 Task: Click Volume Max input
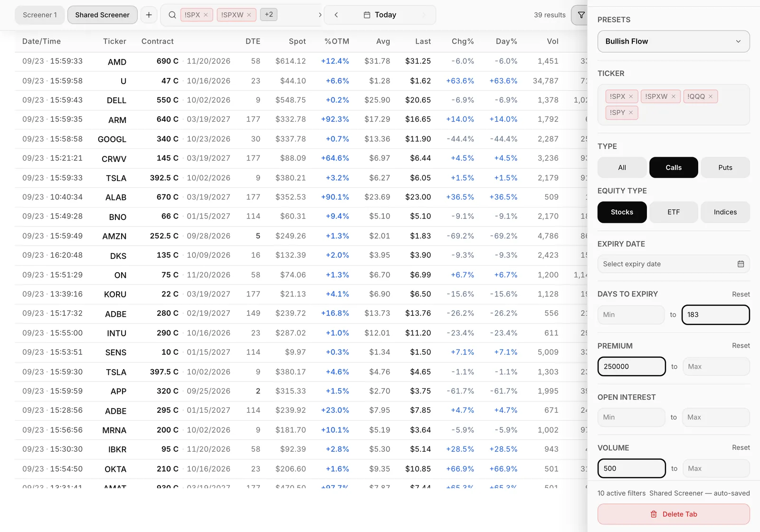tap(716, 469)
